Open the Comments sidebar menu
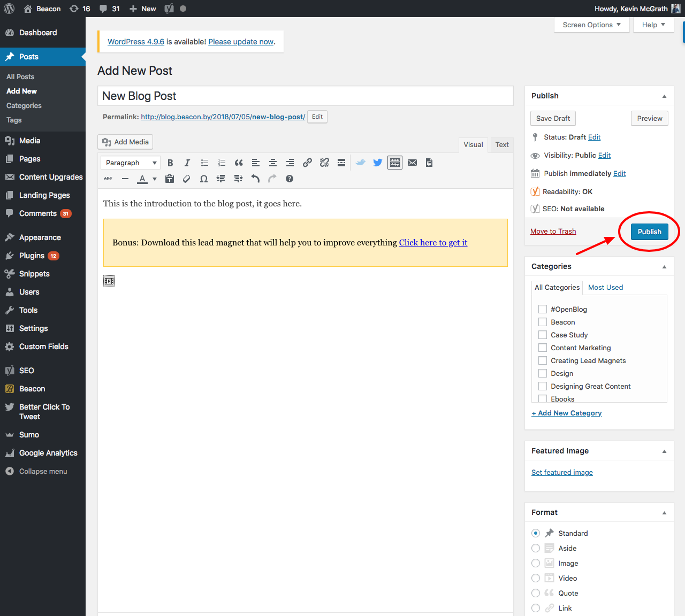 [43, 213]
